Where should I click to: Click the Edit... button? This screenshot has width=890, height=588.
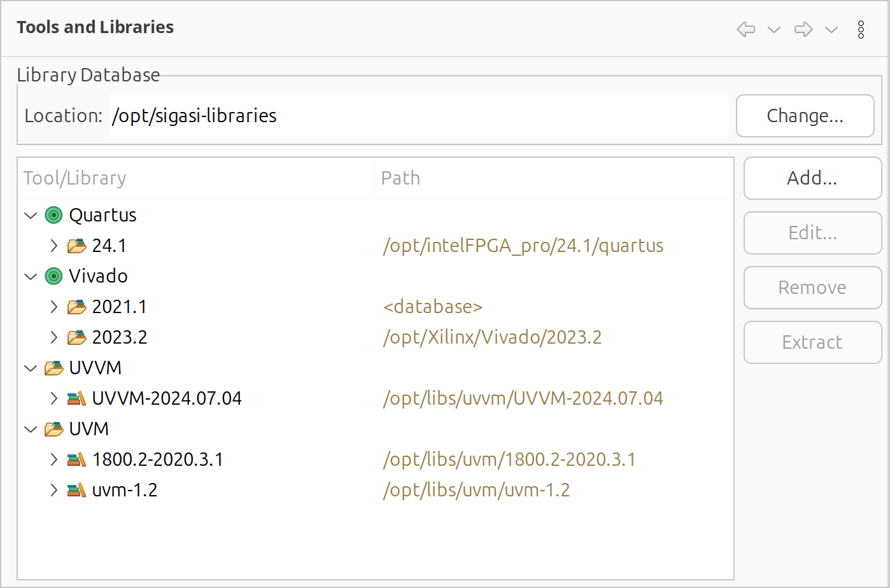tap(812, 233)
